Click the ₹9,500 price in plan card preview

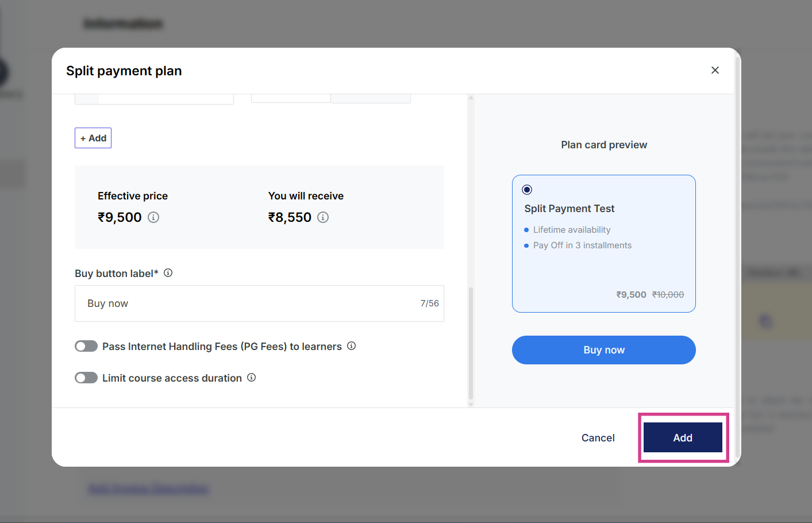[631, 295]
